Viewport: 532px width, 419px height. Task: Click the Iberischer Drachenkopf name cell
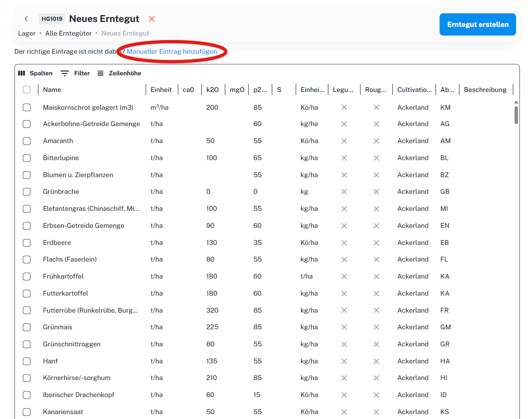click(x=78, y=395)
